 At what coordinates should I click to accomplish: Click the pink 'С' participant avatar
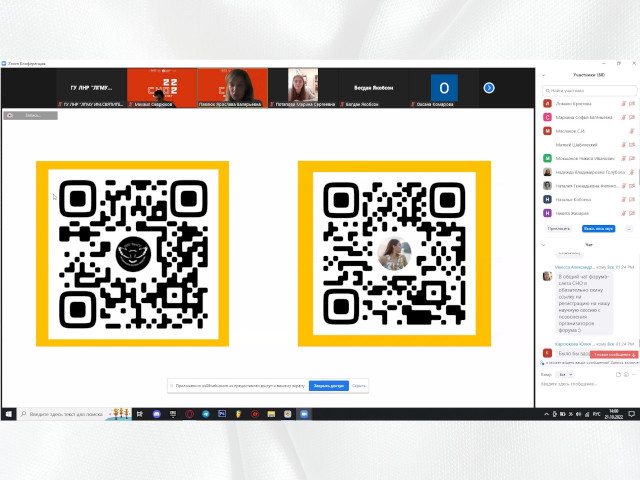(547, 117)
